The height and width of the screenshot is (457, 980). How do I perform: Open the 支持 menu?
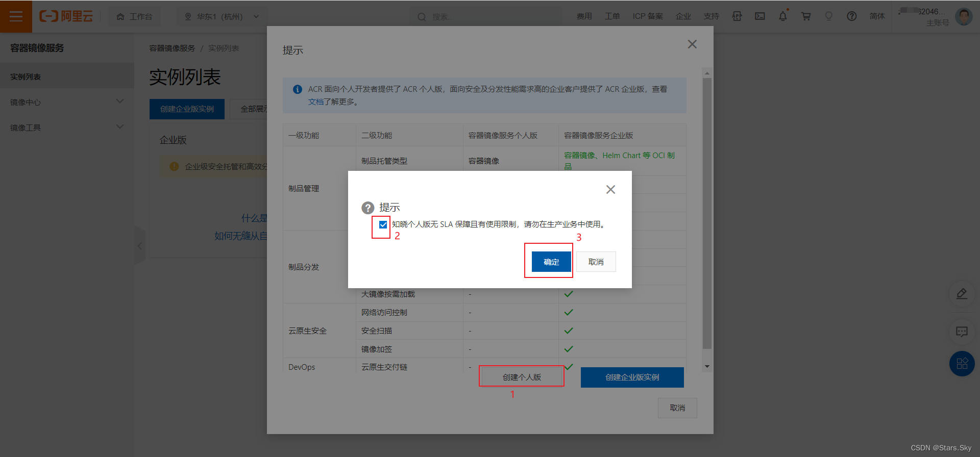click(711, 16)
